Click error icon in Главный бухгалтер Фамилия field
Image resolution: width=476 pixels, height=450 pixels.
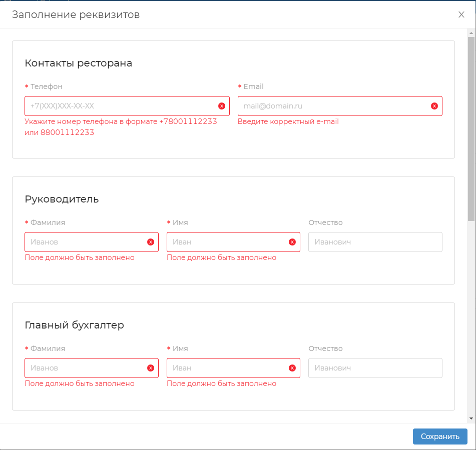(x=151, y=368)
